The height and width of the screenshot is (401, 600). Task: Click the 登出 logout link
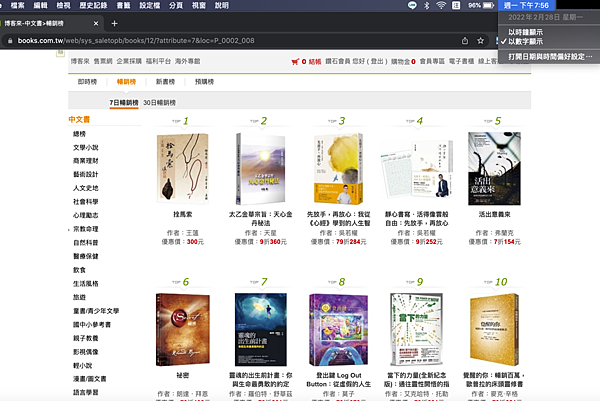point(377,61)
